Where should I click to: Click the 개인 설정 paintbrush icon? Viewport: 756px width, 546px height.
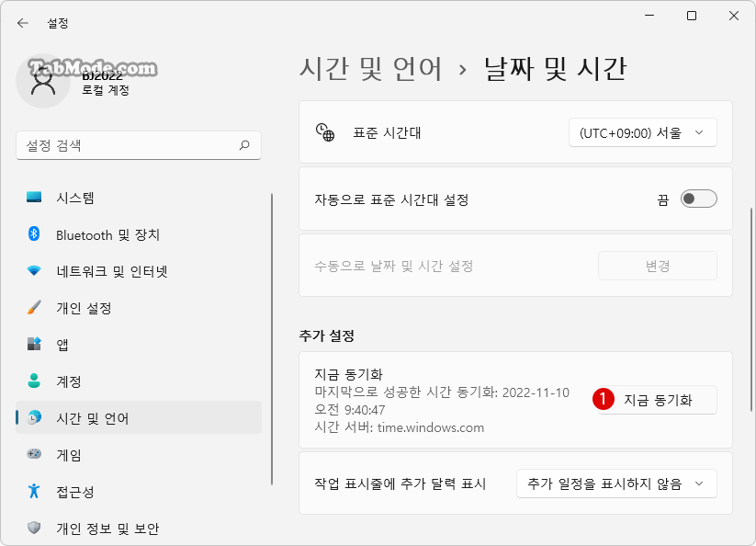(34, 307)
